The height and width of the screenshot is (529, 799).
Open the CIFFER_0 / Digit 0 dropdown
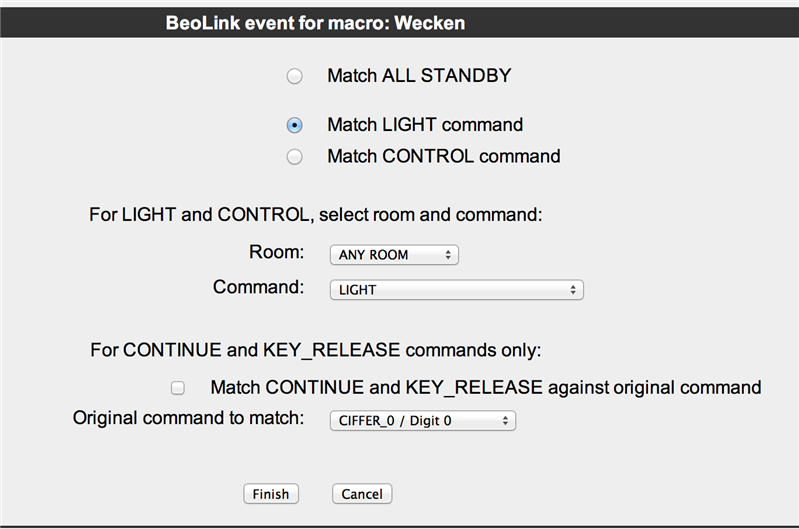click(x=422, y=421)
